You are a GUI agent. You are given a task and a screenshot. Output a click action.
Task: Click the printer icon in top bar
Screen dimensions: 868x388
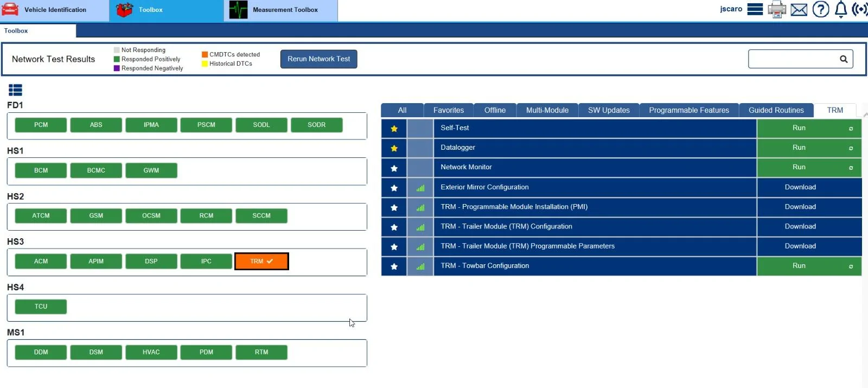pos(777,9)
